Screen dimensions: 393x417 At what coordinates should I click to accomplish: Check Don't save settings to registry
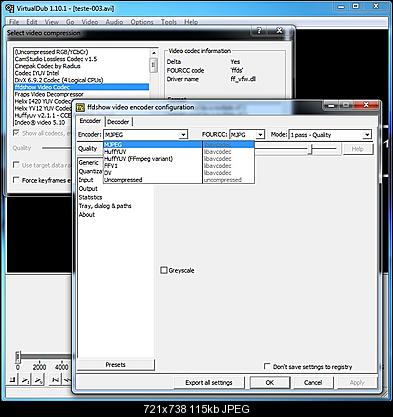[x=267, y=366]
